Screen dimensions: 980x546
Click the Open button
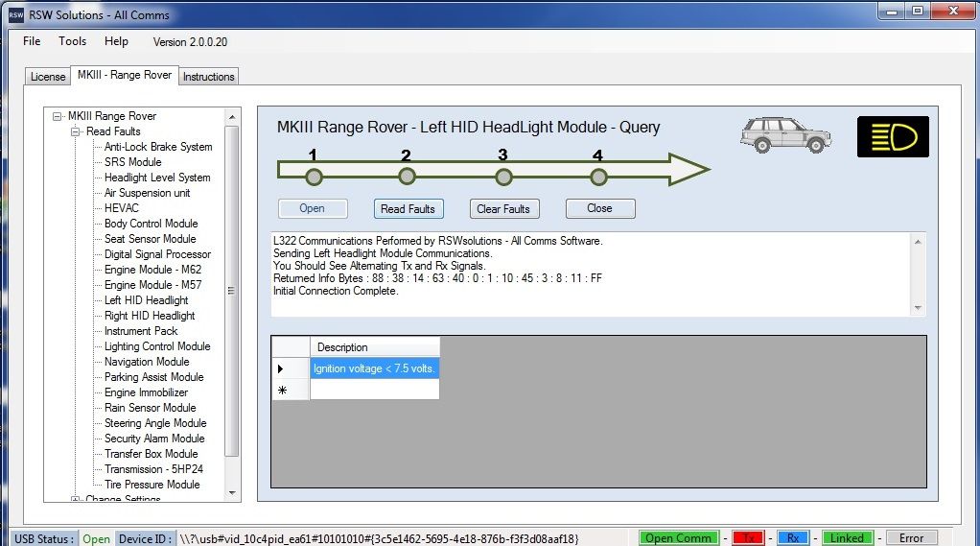(x=312, y=208)
